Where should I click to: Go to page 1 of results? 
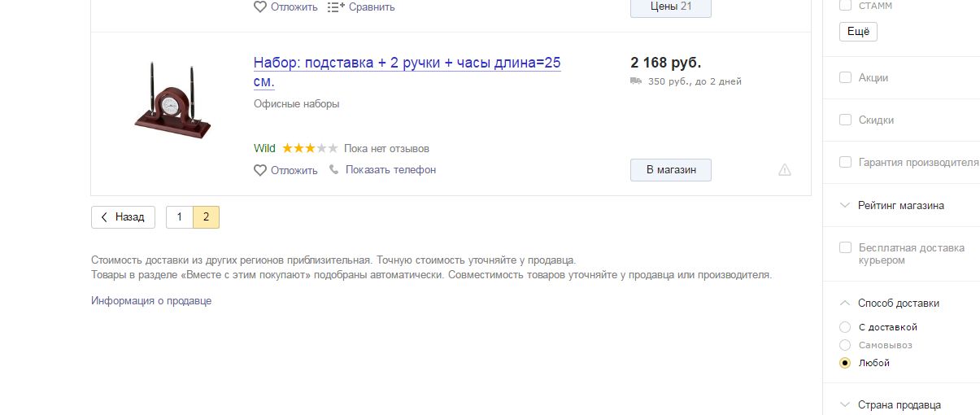point(180,217)
